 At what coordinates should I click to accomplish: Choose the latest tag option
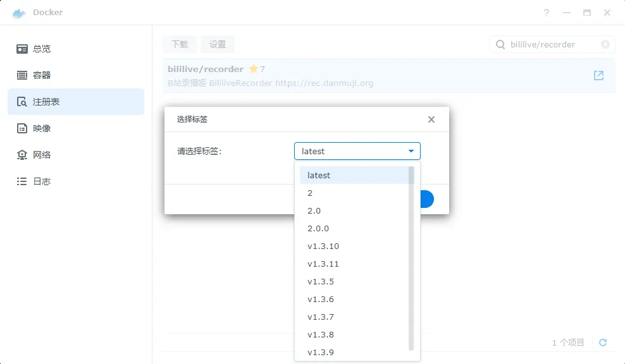(x=354, y=175)
